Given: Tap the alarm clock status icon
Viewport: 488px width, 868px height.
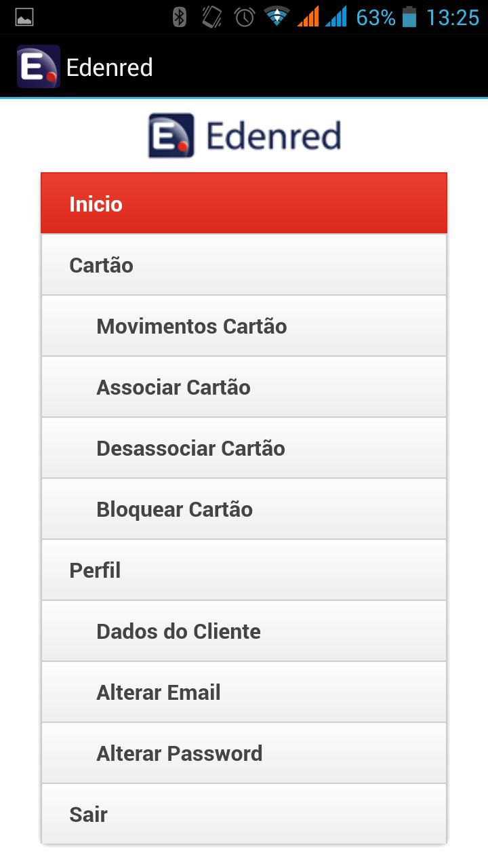Looking at the screenshot, I should 244,18.
